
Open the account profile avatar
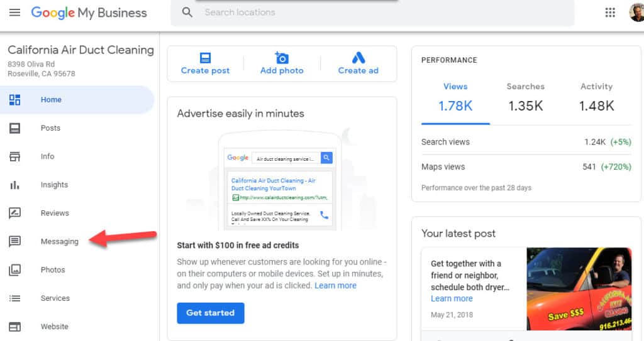coord(636,13)
